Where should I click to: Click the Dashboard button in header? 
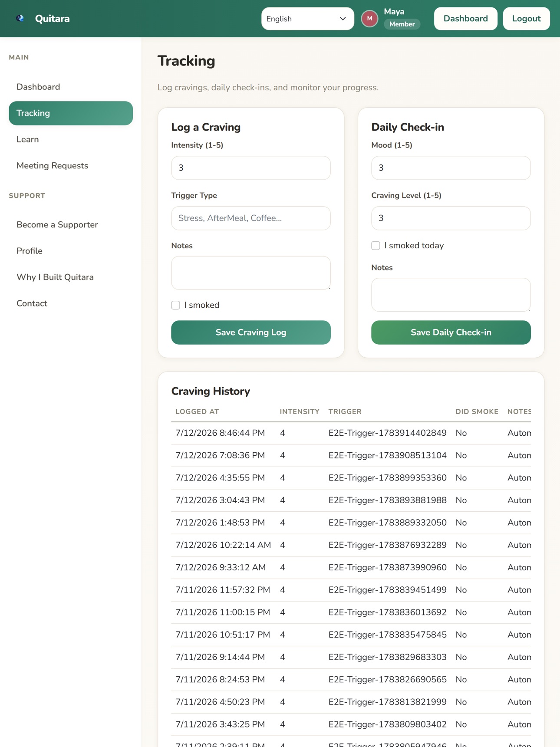465,19
